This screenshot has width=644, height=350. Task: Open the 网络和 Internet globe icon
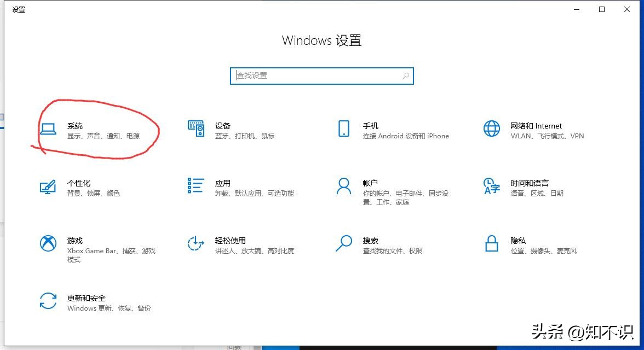click(x=491, y=129)
